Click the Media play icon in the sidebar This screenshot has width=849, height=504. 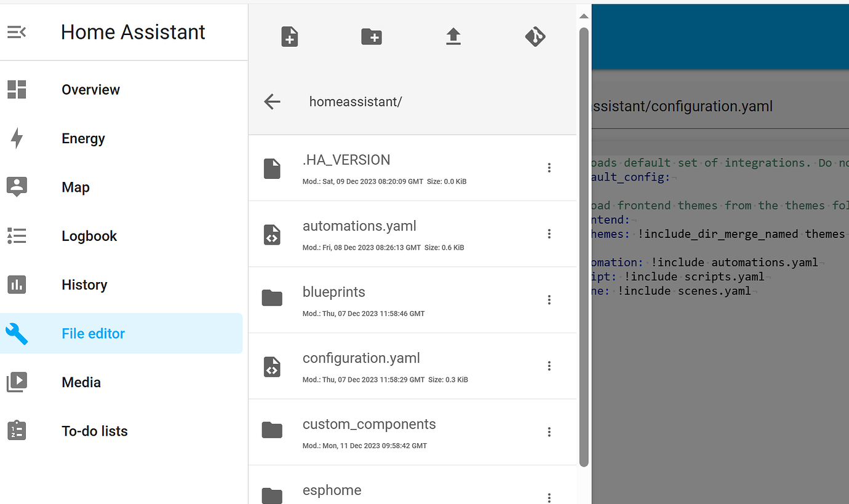[x=17, y=382]
